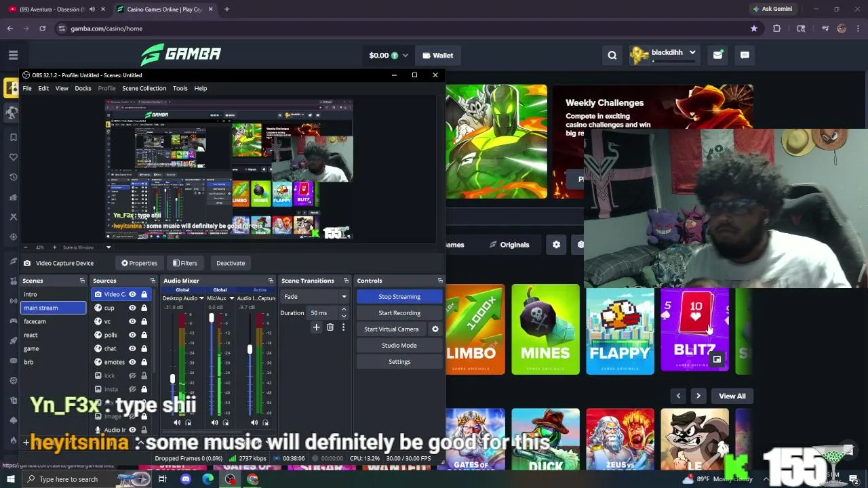The height and width of the screenshot is (488, 868).
Task: Open Desktop Audio options dropdown arrow
Action: click(202, 298)
